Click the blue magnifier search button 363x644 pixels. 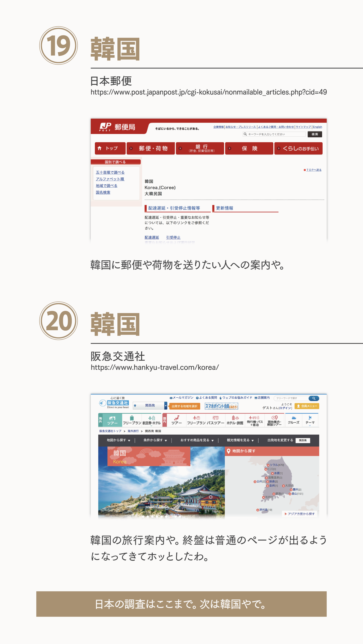click(x=314, y=398)
